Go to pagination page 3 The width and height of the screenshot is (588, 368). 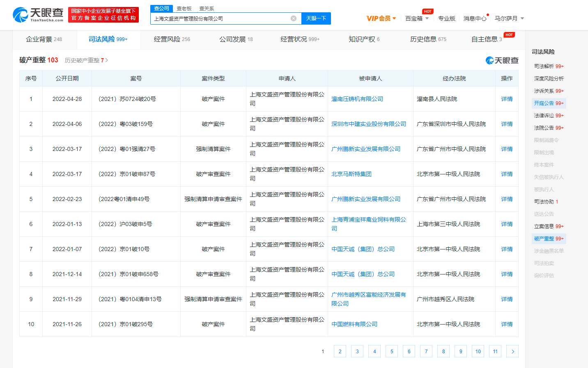[x=357, y=351]
